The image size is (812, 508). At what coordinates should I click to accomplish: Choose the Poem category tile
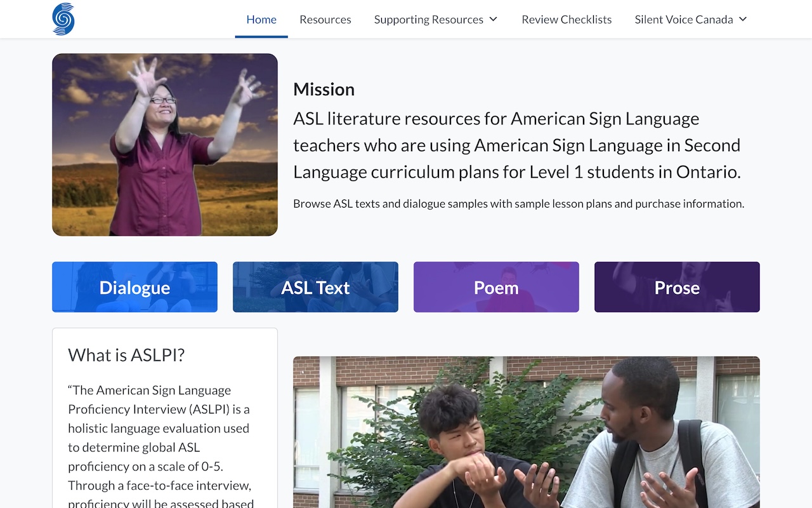(496, 287)
